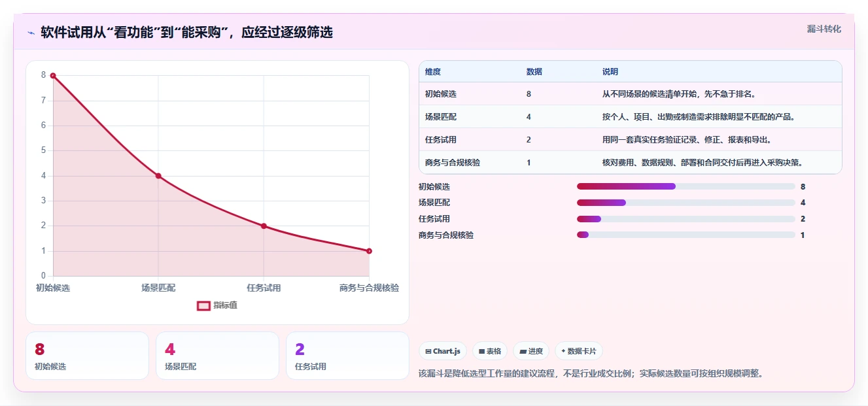The height and width of the screenshot is (406, 868).
Task: Click the 数据 table column header
Action: [x=534, y=72]
